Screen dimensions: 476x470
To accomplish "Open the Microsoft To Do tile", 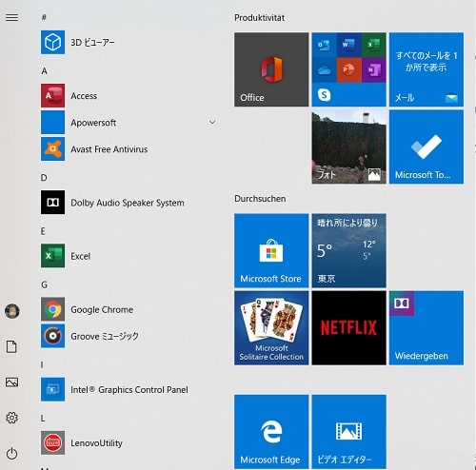I will (426, 147).
